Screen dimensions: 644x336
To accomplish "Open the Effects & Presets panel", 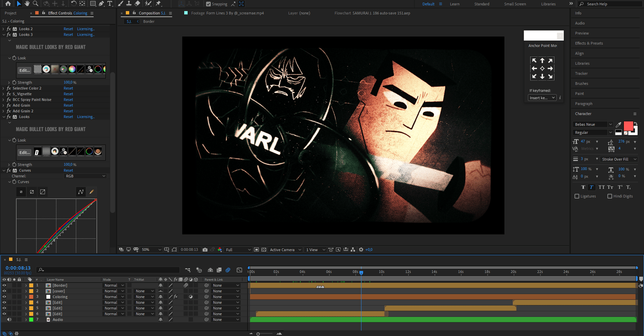I will [589, 43].
